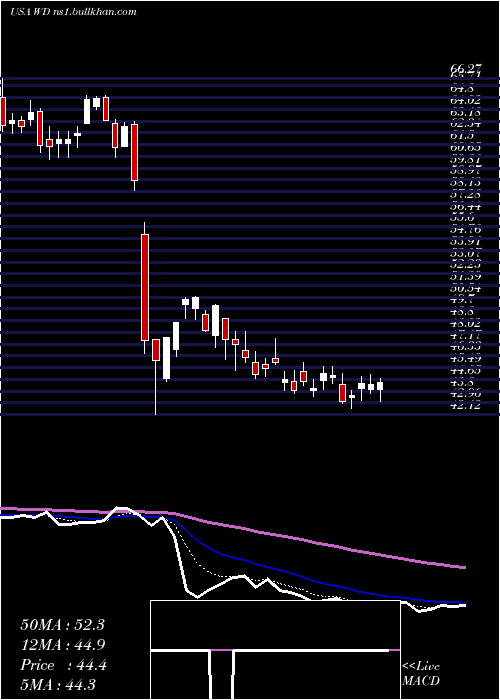Click the <<Live MACD label
The height and width of the screenshot is (700, 500).
[421, 673]
